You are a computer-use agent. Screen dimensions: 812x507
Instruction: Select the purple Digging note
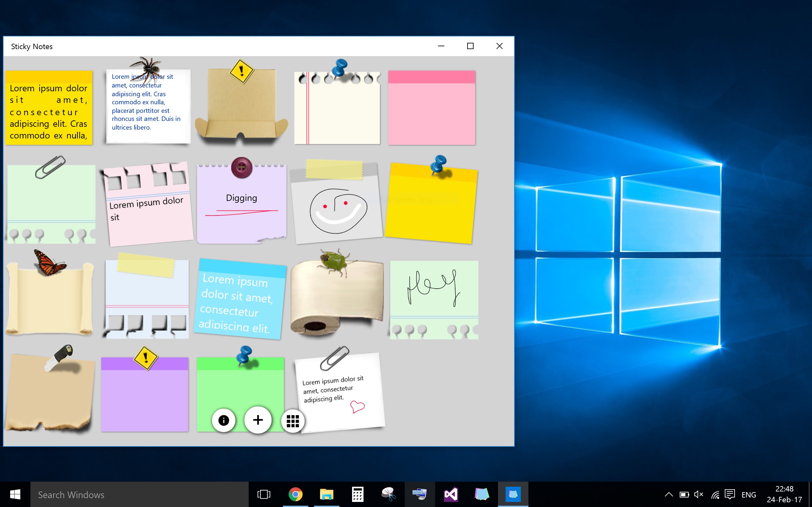242,205
